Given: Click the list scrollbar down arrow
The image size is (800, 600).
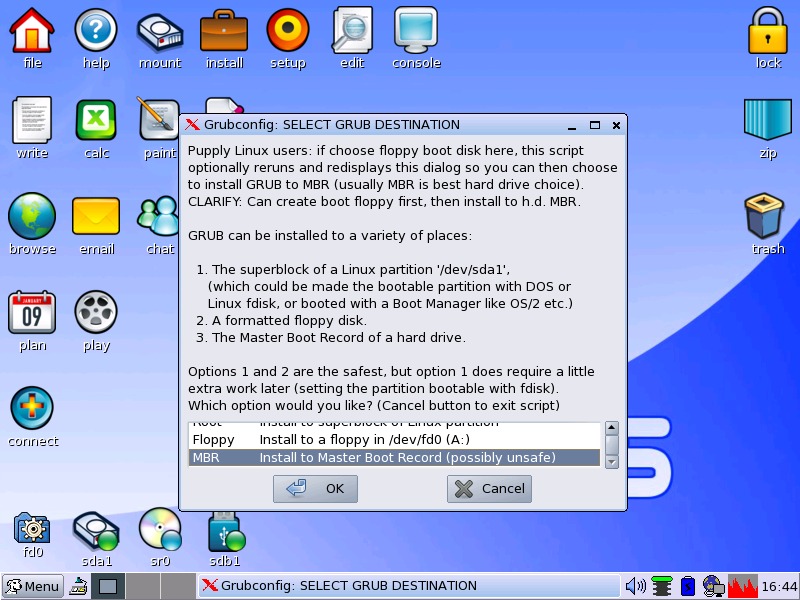Looking at the screenshot, I should (x=612, y=461).
